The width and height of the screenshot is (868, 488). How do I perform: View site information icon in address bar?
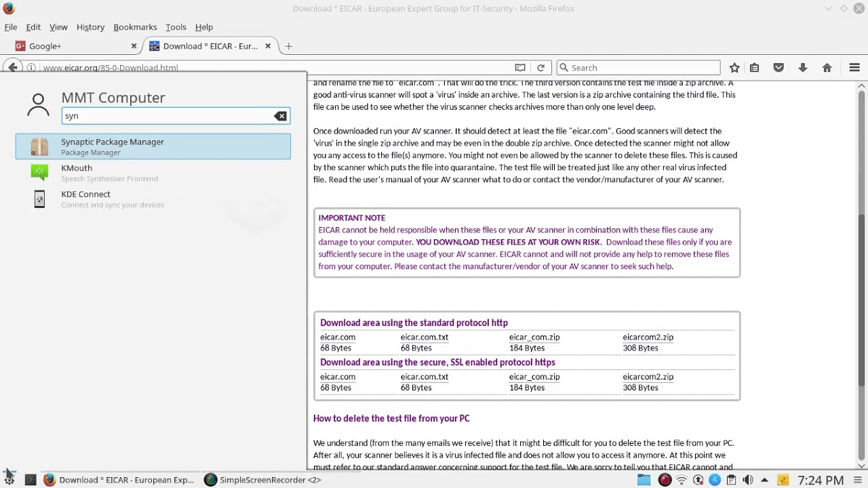pos(31,68)
